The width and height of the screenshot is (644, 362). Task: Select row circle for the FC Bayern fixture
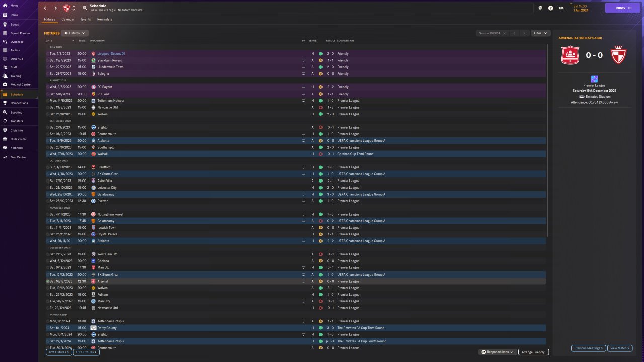48,87
